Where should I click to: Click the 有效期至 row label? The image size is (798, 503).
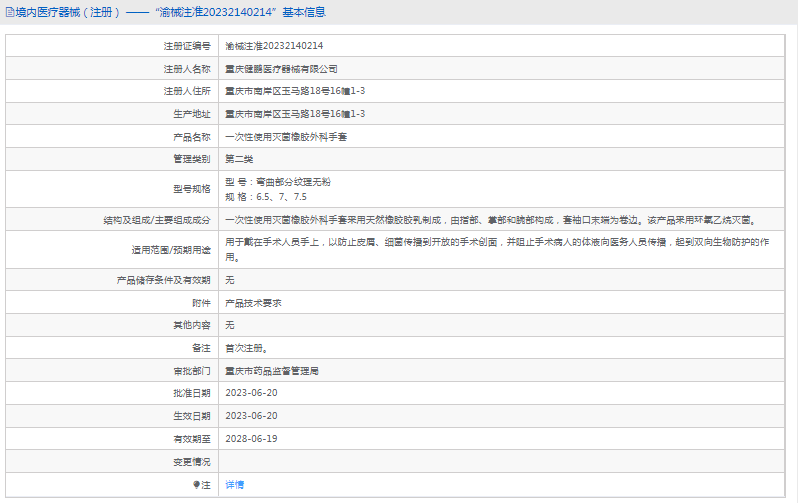point(191,439)
